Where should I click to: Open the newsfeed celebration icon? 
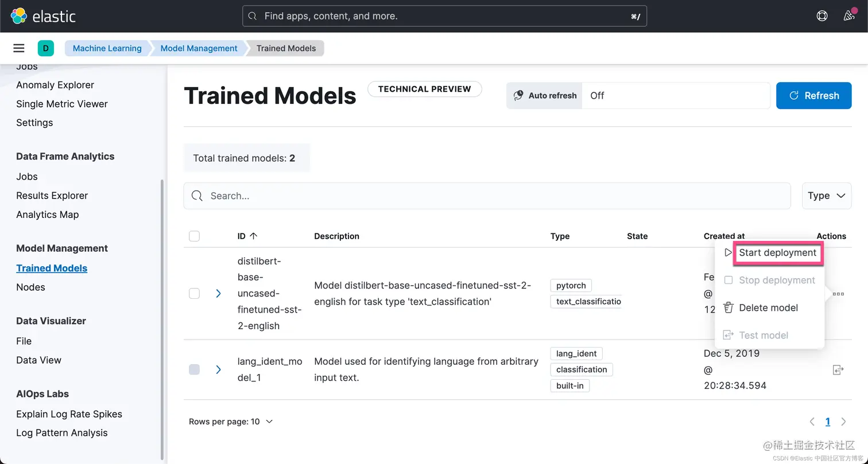click(849, 16)
